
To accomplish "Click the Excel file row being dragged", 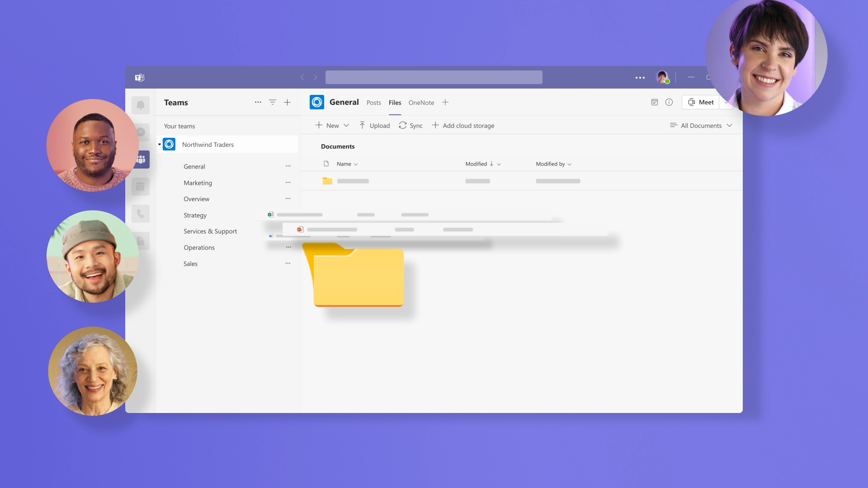I will [403, 215].
